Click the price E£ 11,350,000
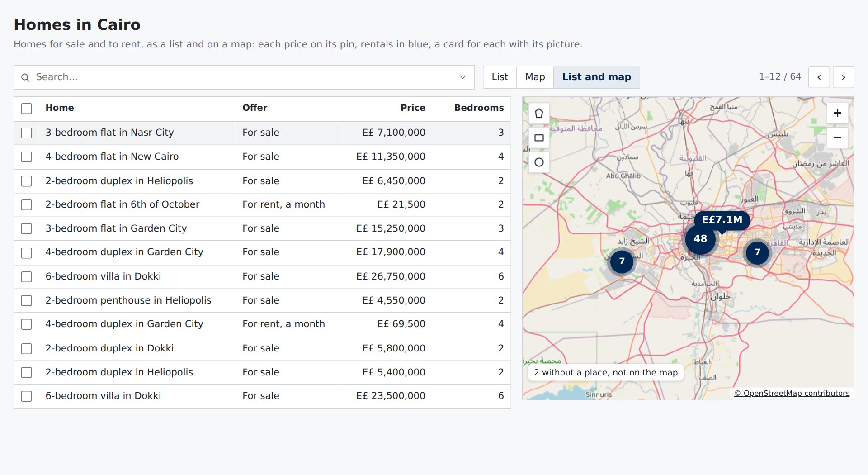 (391, 157)
